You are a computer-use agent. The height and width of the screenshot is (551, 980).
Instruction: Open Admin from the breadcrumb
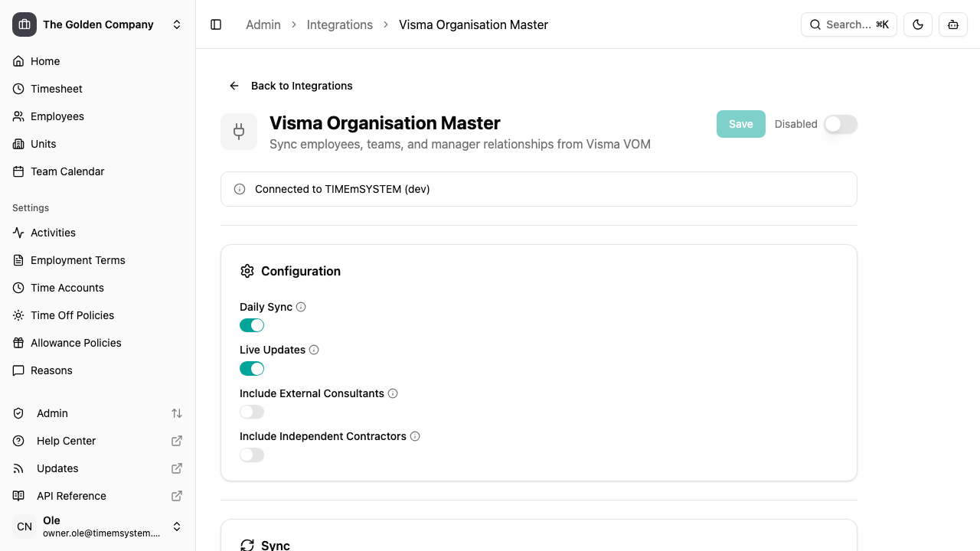click(263, 24)
